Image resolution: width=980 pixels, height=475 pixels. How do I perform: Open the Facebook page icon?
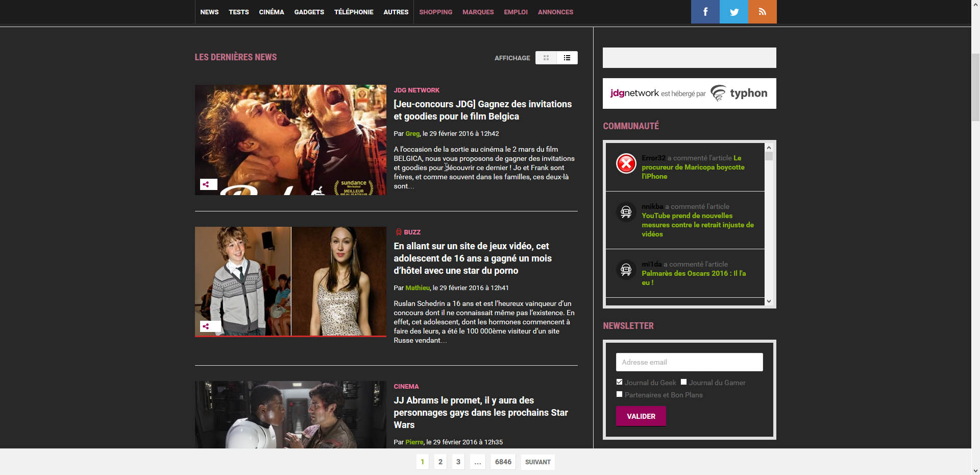(705, 12)
